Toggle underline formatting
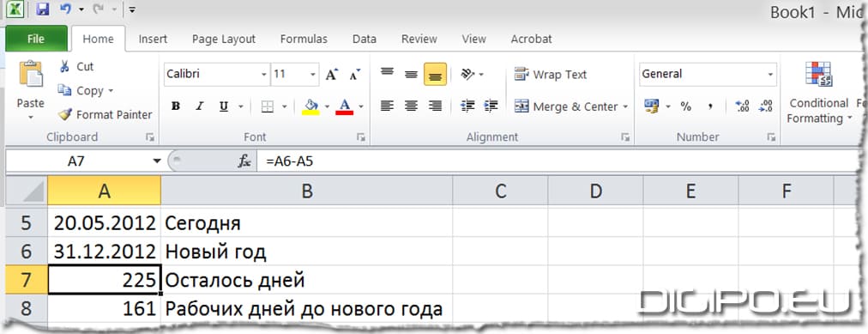This screenshot has width=868, height=334. click(x=224, y=107)
